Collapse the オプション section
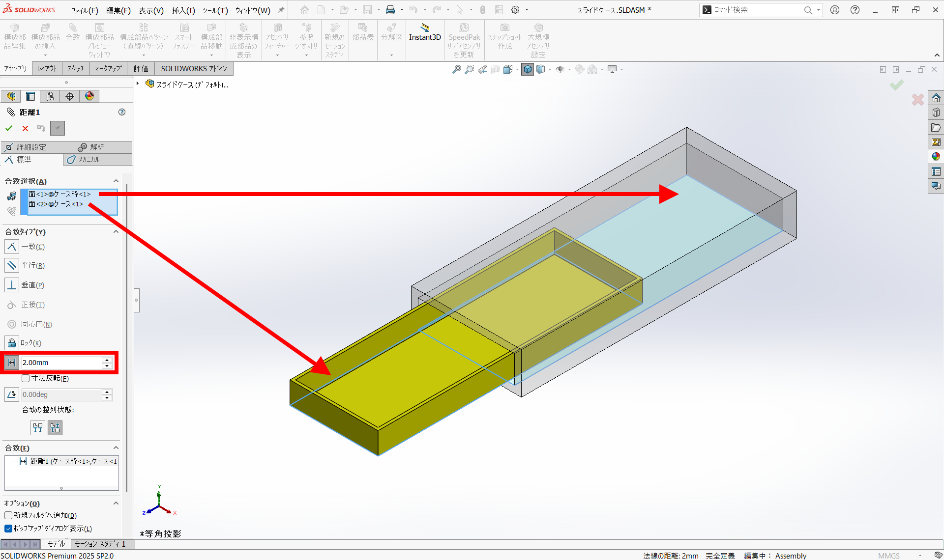 tap(116, 504)
